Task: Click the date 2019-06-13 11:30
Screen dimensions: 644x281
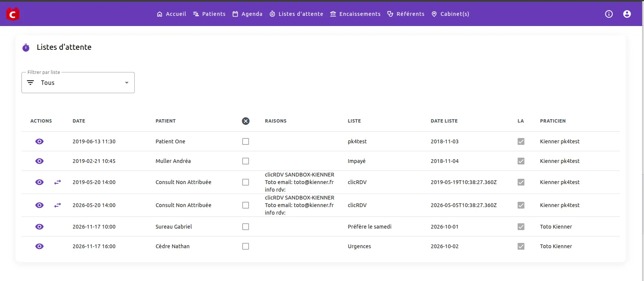Action: pos(94,141)
